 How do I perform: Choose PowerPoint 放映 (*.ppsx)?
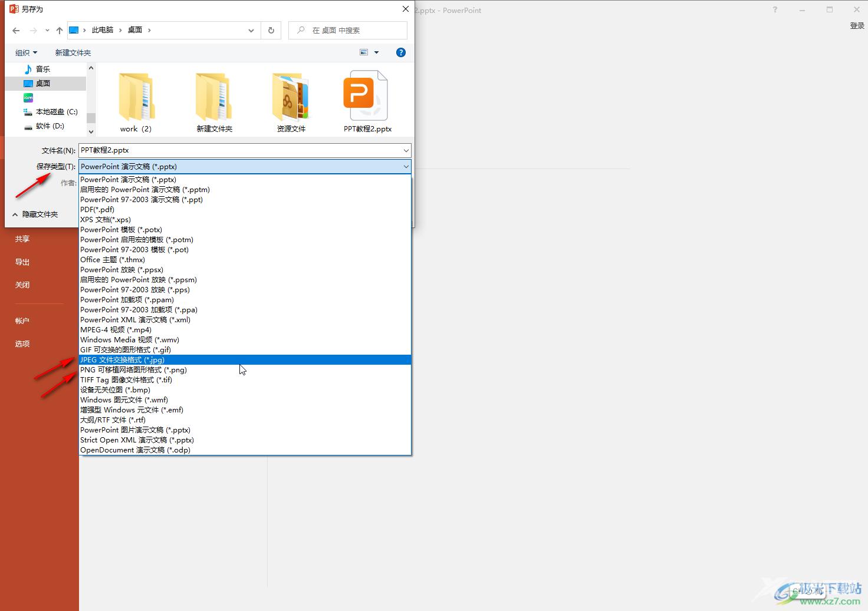(245, 270)
